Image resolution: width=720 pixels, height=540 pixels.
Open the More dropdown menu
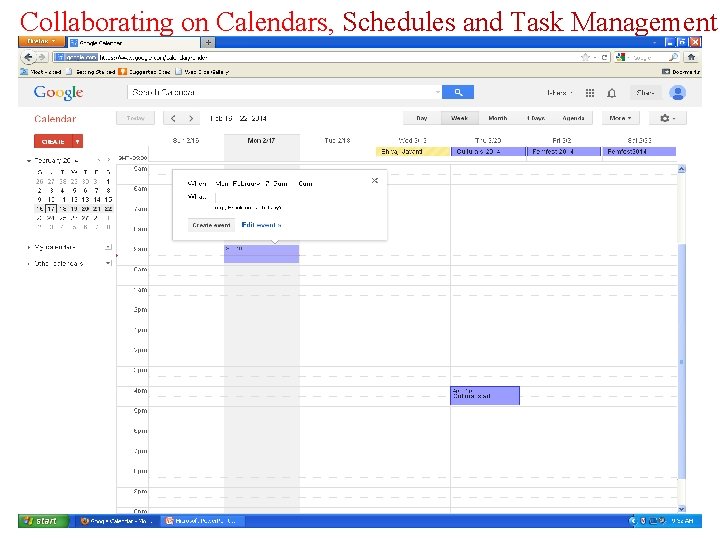pyautogui.click(x=620, y=118)
